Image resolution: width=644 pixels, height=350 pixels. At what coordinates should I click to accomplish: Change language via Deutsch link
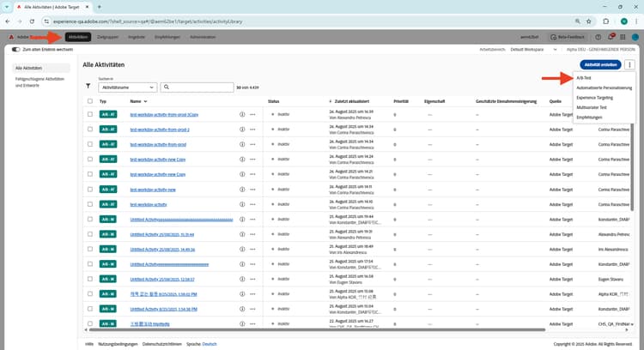[x=210, y=344]
